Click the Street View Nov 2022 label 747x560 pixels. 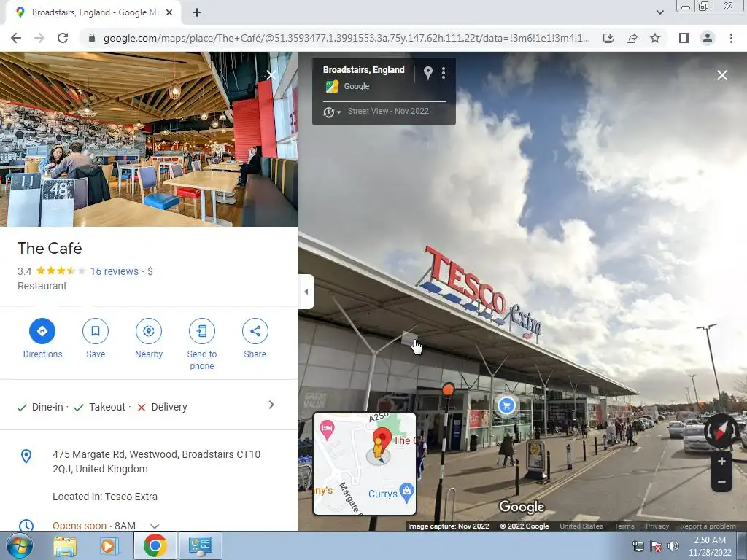[x=388, y=111]
